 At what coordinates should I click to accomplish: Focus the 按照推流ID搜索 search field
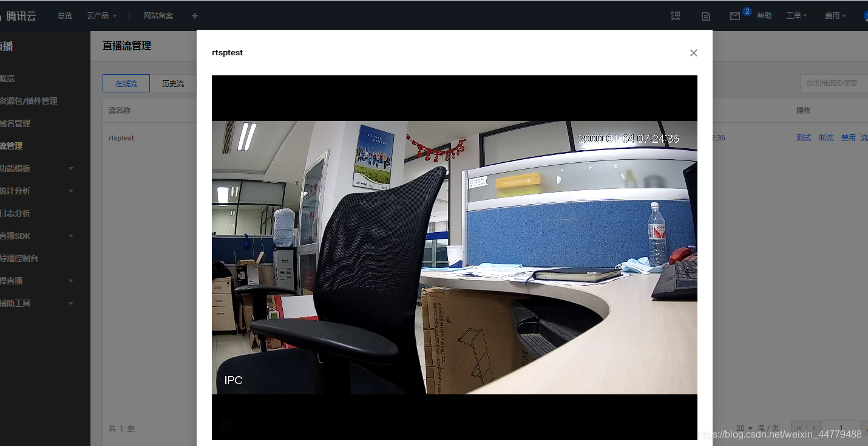tap(833, 83)
